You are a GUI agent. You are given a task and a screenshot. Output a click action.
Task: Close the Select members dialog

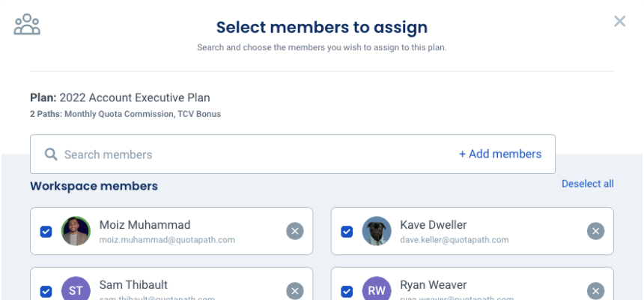[619, 21]
